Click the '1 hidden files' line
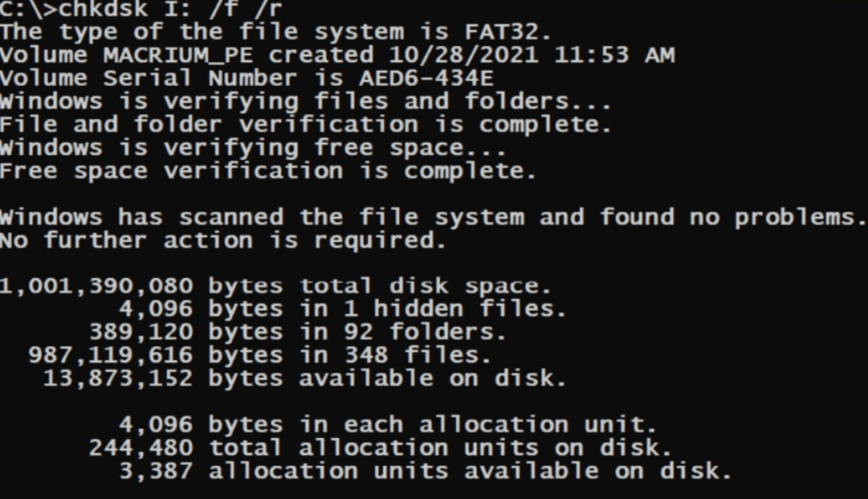868x499 pixels. pos(343,308)
